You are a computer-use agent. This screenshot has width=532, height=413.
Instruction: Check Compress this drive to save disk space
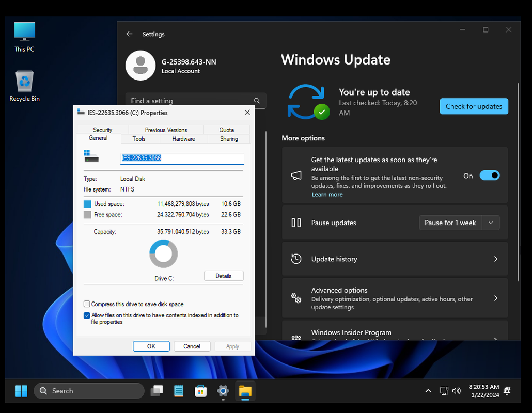[87, 304]
